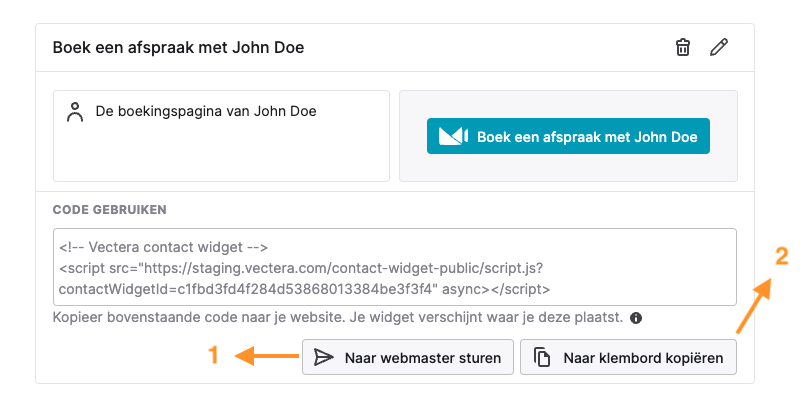Click the trash icon to delete widget
811x407 pixels.
click(x=683, y=47)
